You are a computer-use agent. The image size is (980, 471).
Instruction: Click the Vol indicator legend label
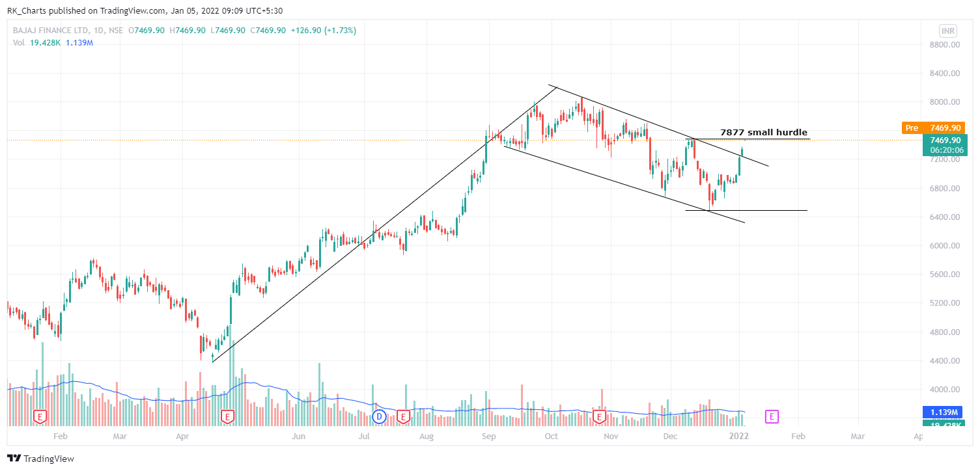tap(19, 42)
